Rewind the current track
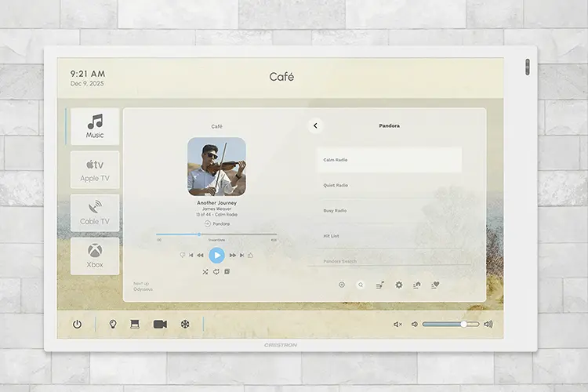The height and width of the screenshot is (392, 588). [x=200, y=255]
